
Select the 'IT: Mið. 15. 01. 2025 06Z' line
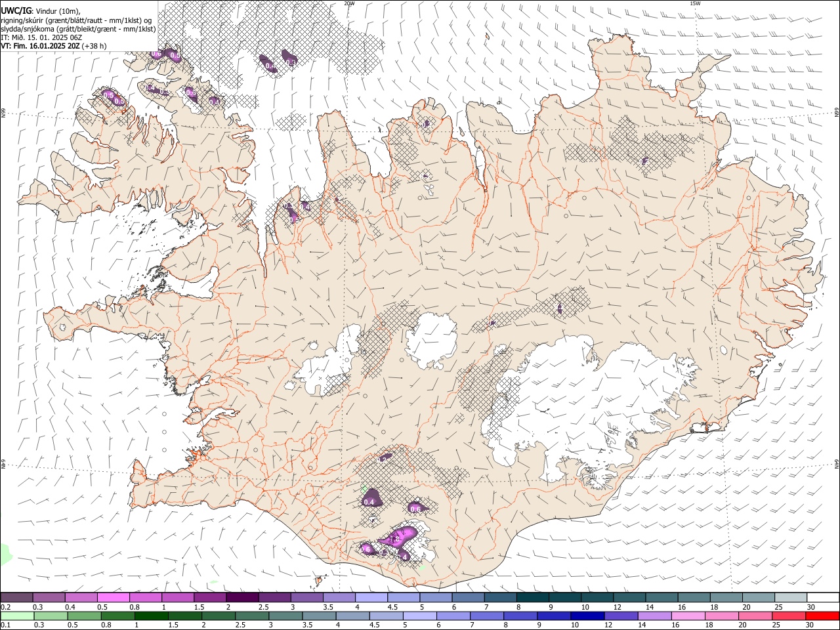click(41, 37)
